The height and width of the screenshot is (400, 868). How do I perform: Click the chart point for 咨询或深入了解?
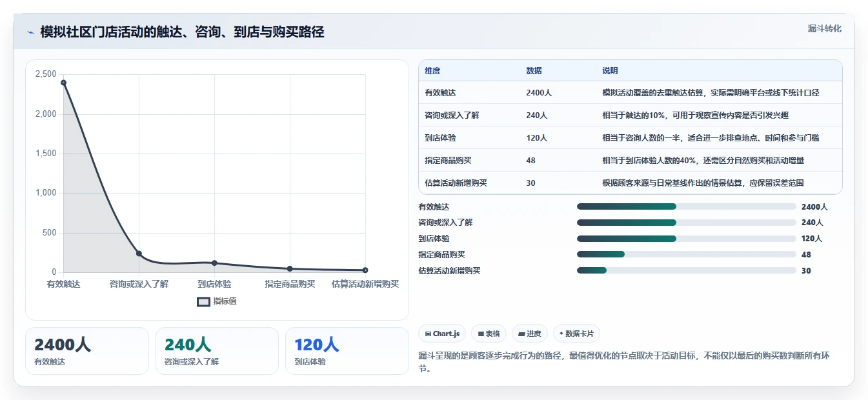click(139, 254)
